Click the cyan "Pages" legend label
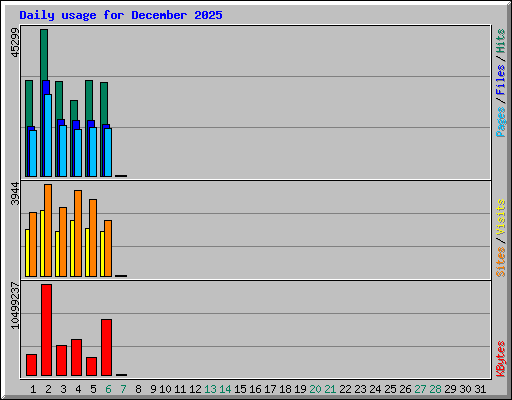512x400 pixels. [501, 122]
